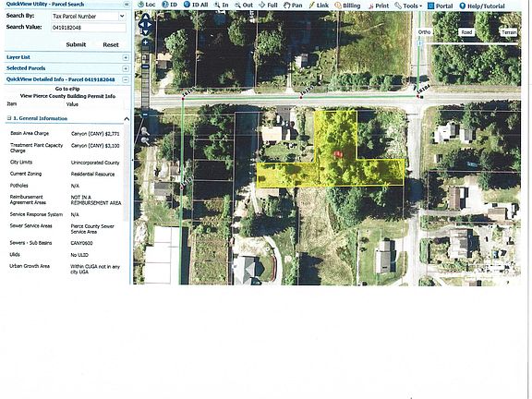Select 'NOT IN A REIMBURSEMENT AREA' value
This screenshot has height=399, width=532.
pos(96,200)
